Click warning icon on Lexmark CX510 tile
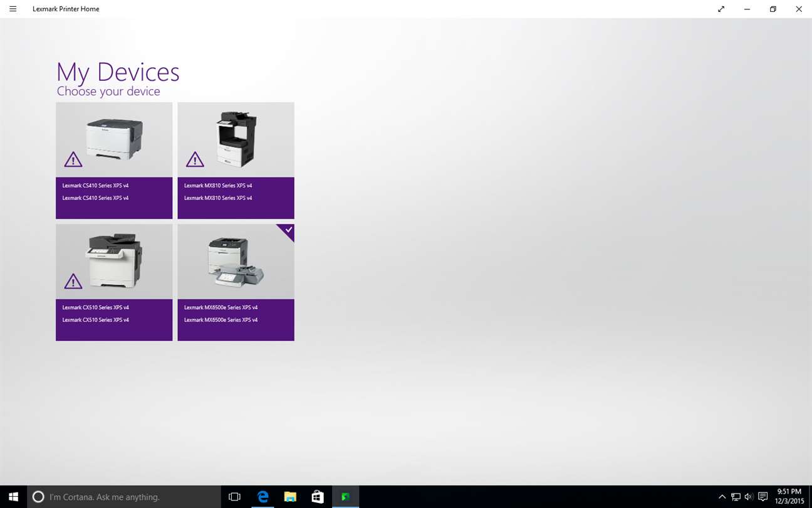Image resolution: width=812 pixels, height=508 pixels. pyautogui.click(x=73, y=281)
